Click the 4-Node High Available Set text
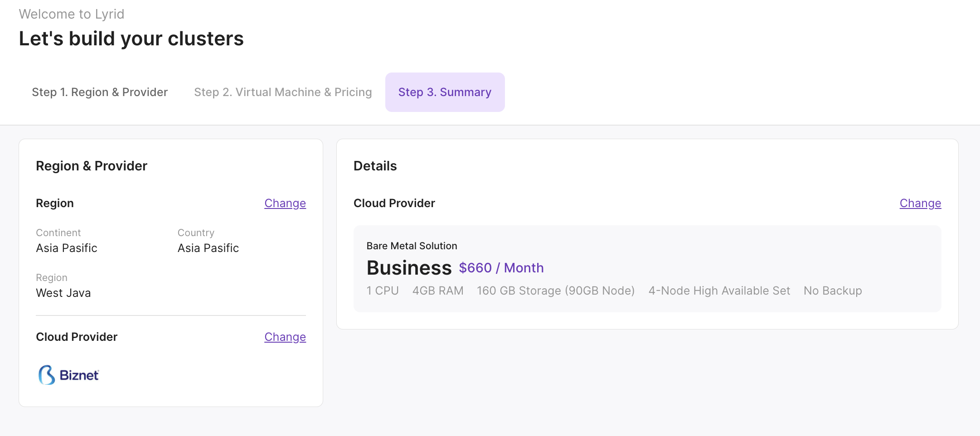Image resolution: width=980 pixels, height=436 pixels. click(x=719, y=291)
